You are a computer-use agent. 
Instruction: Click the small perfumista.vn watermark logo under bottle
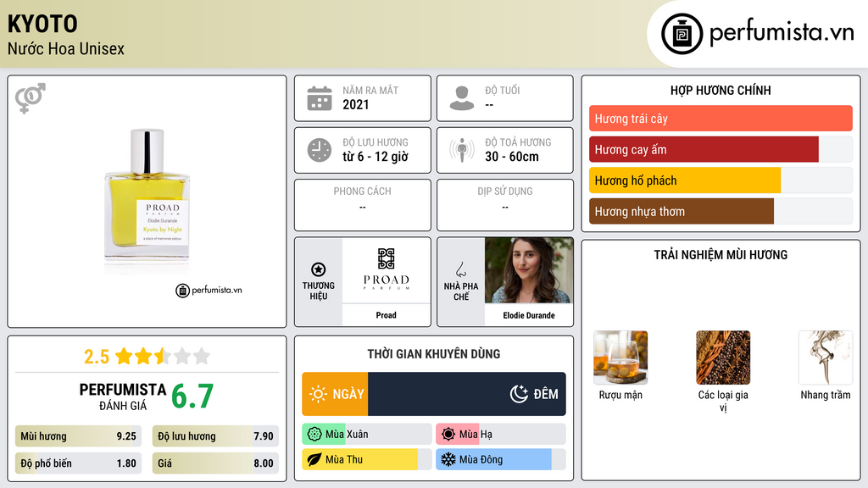[x=209, y=290]
